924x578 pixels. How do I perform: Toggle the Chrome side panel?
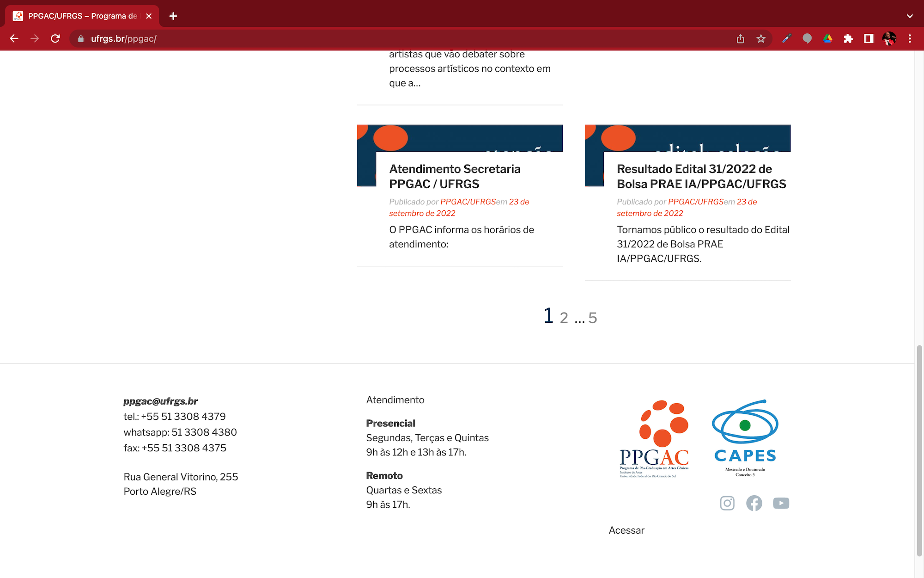[x=869, y=39]
